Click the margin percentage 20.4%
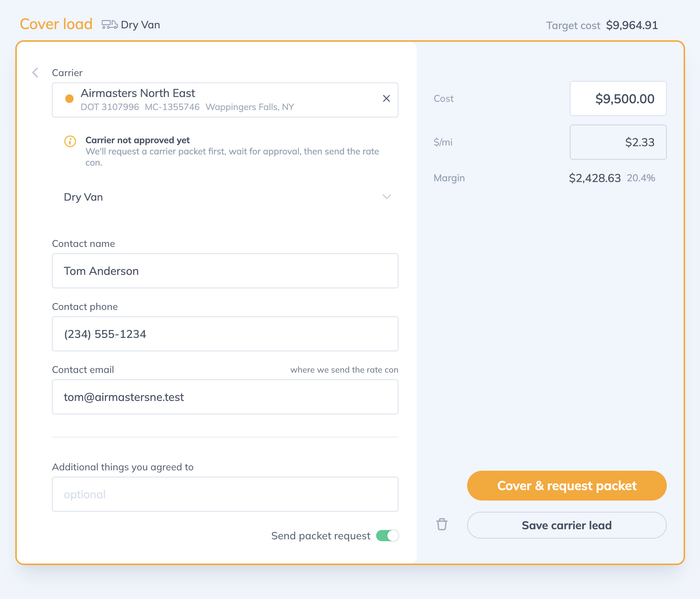This screenshot has width=700, height=599. pos(641,178)
